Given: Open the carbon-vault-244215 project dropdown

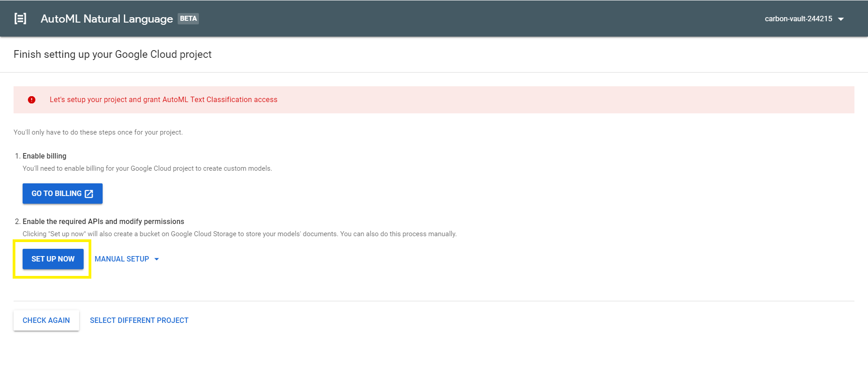Looking at the screenshot, I should 804,19.
